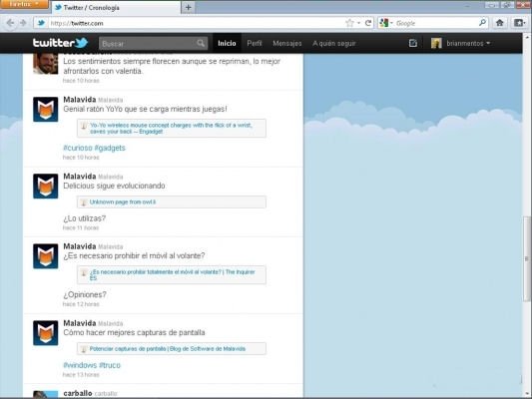Click link icon beside Es necesario prohibir link
The width and height of the screenshot is (532, 399).
coord(84,272)
